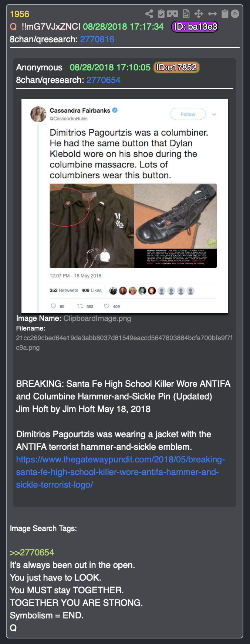This screenshot has height=644, width=250.
Task: Click the image file icon
Action: [186, 14]
